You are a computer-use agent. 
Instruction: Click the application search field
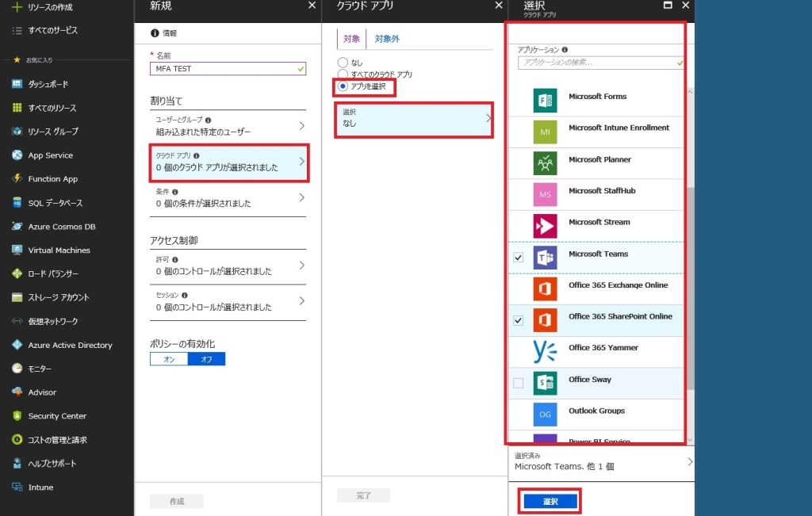click(x=601, y=63)
